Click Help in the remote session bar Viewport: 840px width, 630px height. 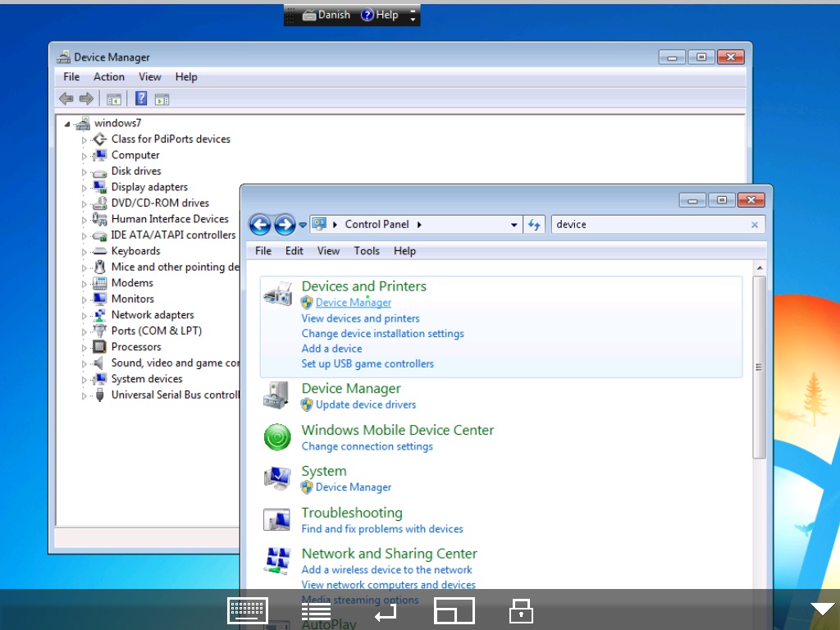(x=379, y=15)
